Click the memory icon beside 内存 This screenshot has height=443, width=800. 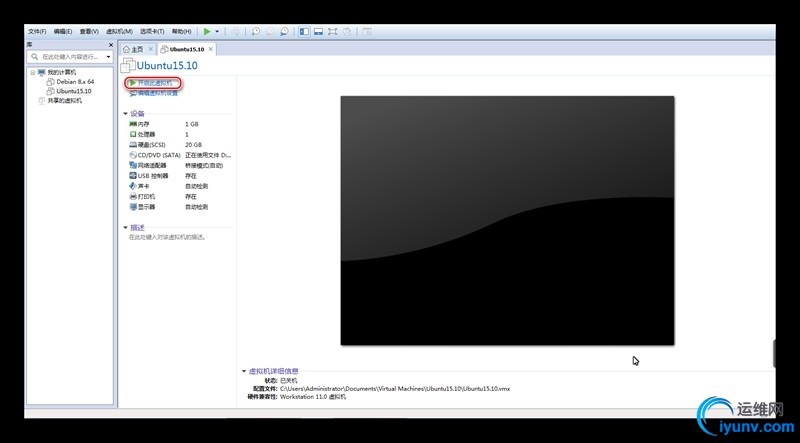(x=133, y=124)
